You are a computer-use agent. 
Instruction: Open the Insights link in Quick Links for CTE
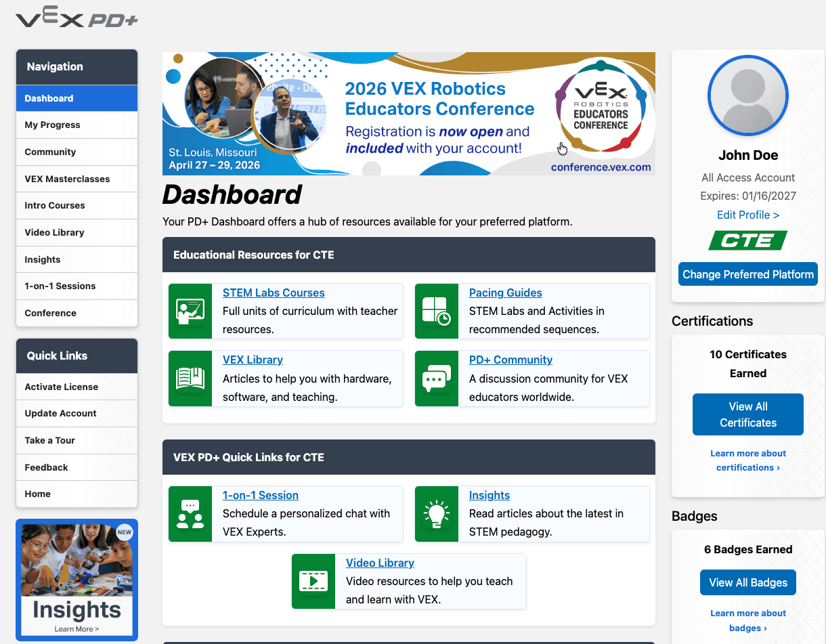pyautogui.click(x=490, y=495)
